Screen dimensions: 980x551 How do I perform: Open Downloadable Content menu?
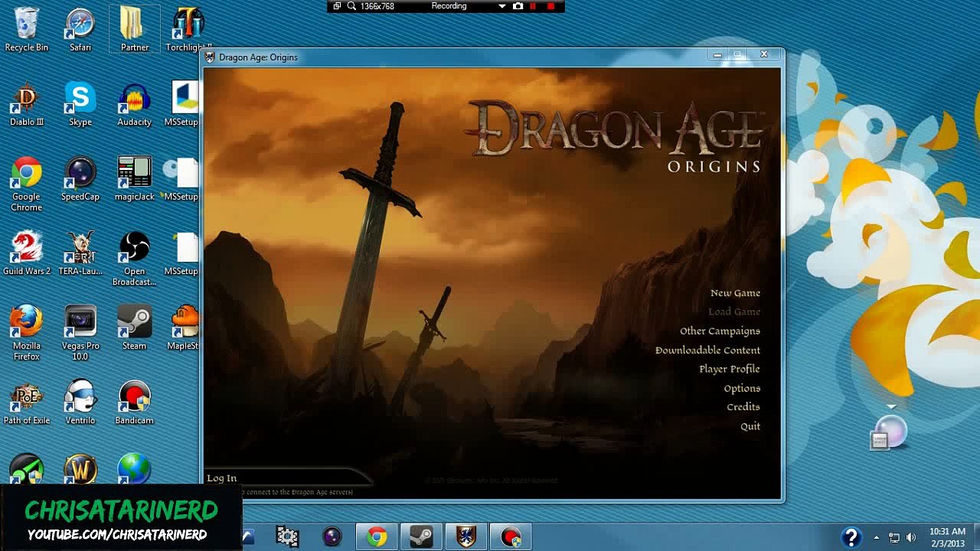click(707, 350)
